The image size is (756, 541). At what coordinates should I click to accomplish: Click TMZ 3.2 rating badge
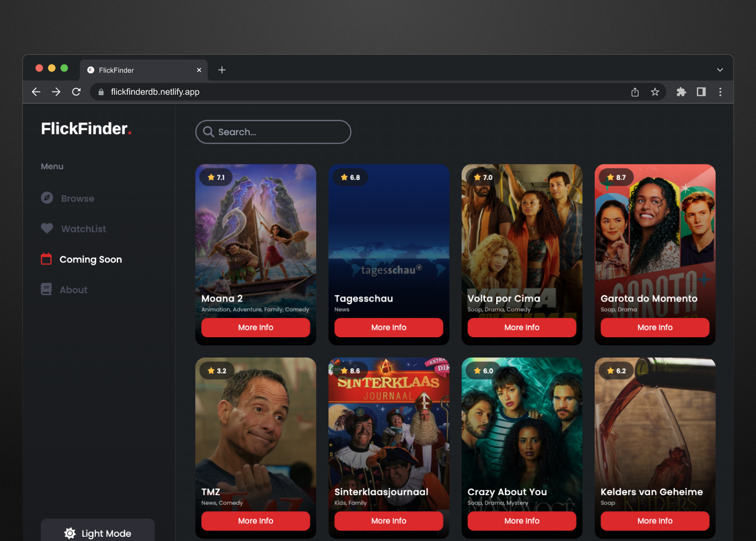click(217, 371)
